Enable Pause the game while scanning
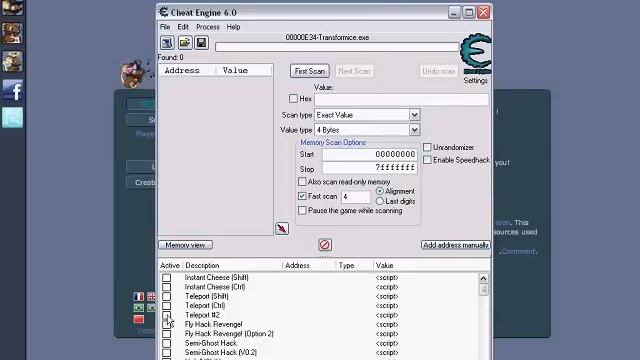Screen dimensions: 640x360 (302, 211)
